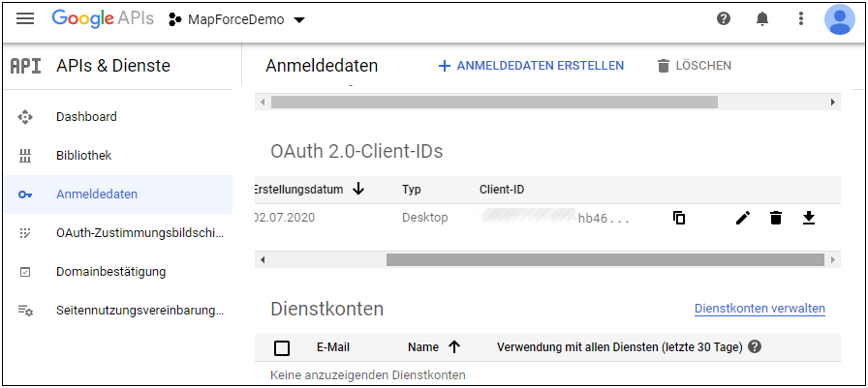Screen dimensions: 868x388
Task: Copy the OAuth Client-ID to clipboard
Action: (679, 218)
